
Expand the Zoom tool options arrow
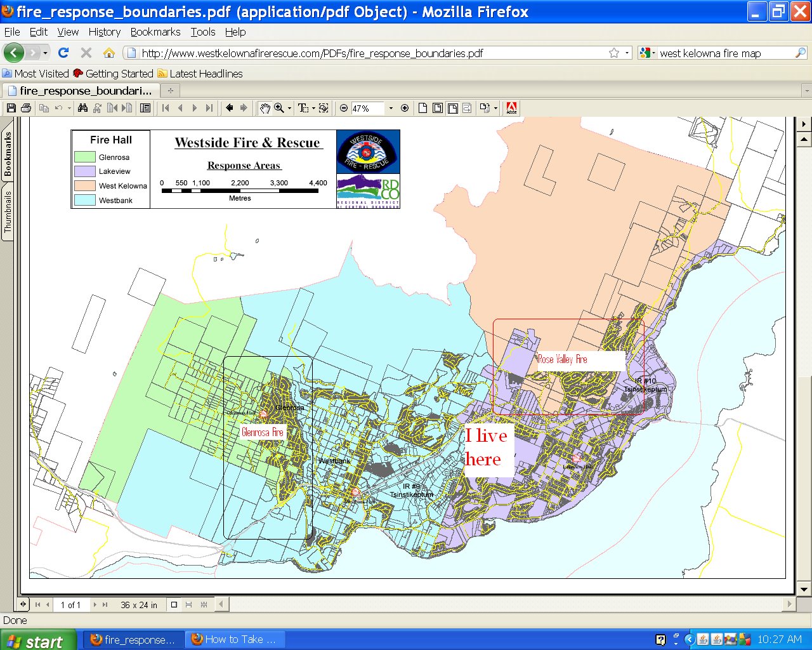click(289, 108)
